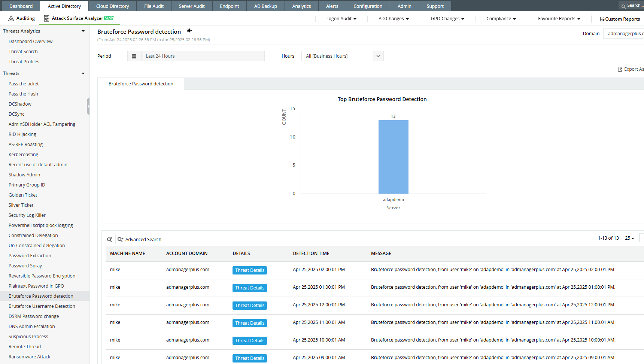Click the search field in the top bar

click(632, 5)
